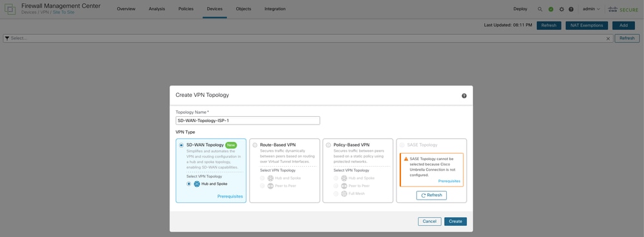
Task: Open the Integration menu
Action: point(275,9)
